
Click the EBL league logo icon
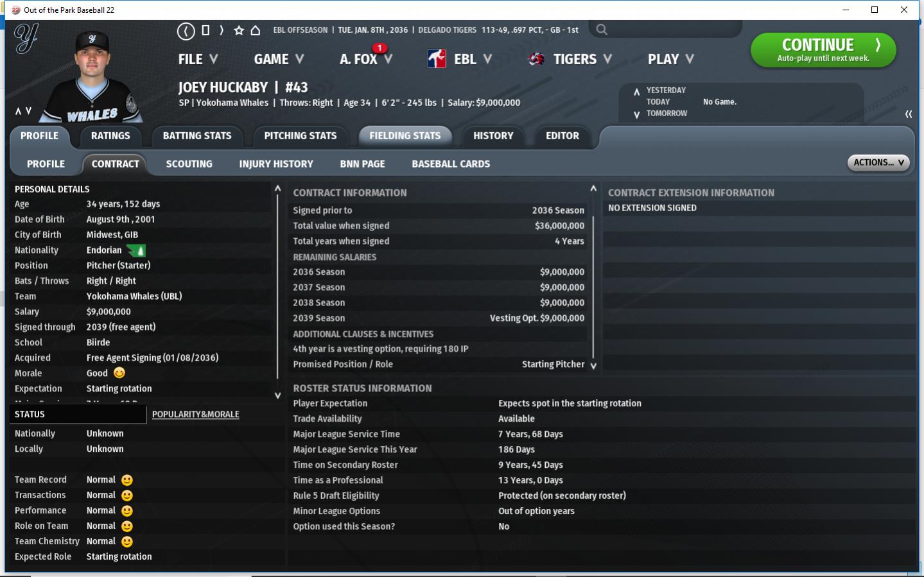point(437,59)
